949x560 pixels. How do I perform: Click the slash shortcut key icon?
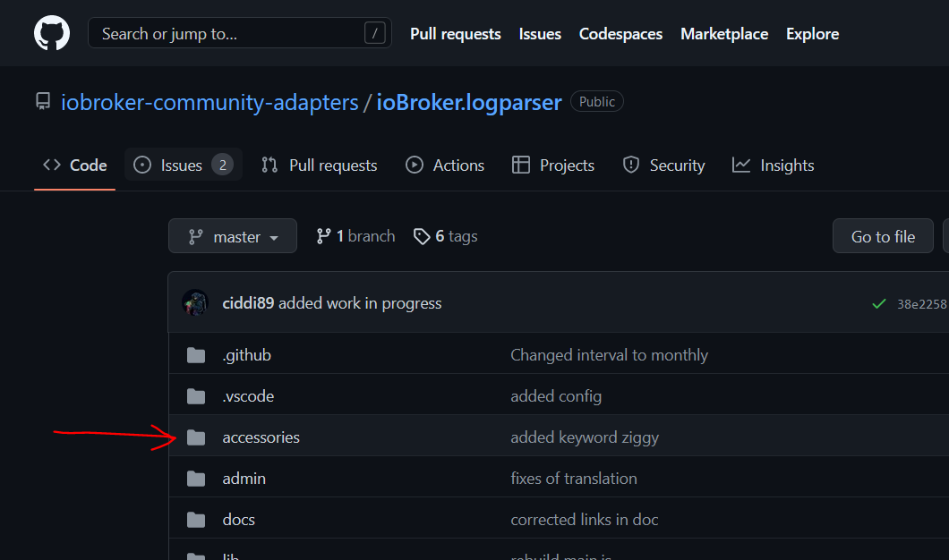pos(374,33)
